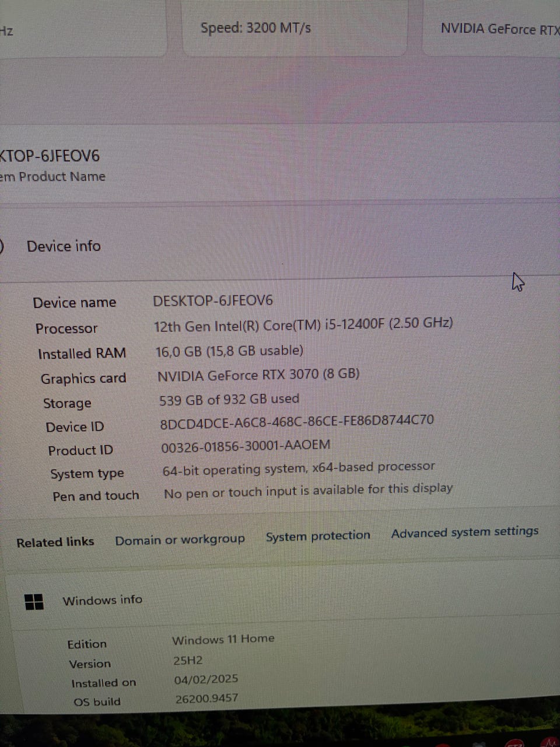Screen dimensions: 560x747
Task: Select the Device ID value 8DCD4DCE-A6C8
Action: (297, 421)
